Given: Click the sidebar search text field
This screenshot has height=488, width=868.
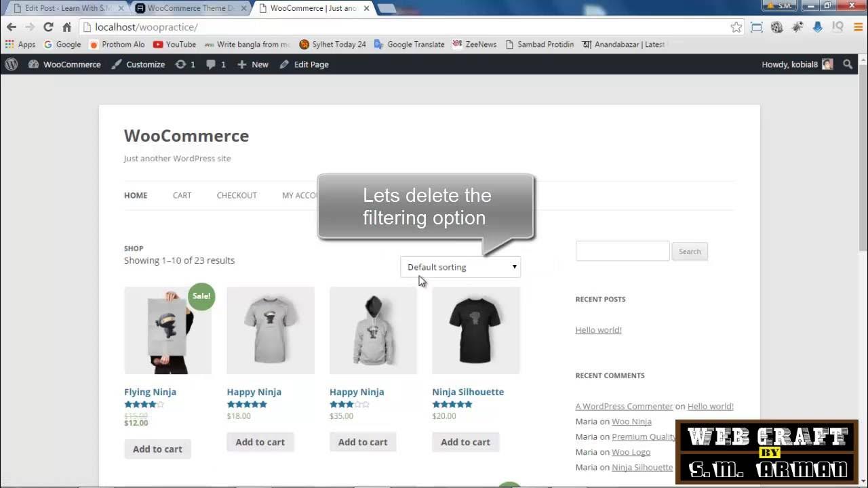Looking at the screenshot, I should pyautogui.click(x=623, y=251).
